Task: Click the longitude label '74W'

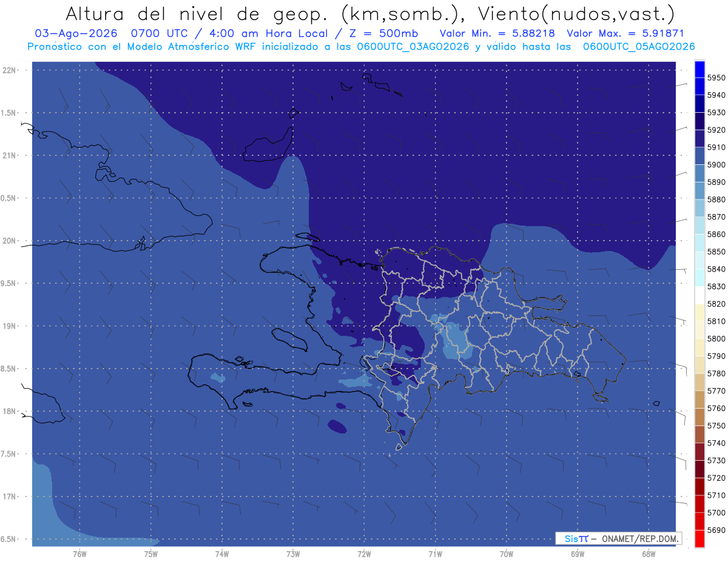Action: [221, 554]
